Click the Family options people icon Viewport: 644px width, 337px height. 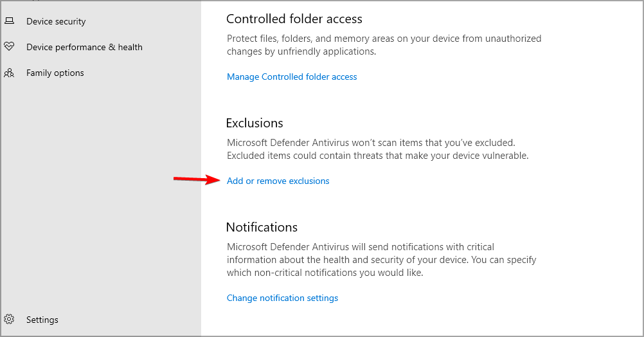coord(9,73)
